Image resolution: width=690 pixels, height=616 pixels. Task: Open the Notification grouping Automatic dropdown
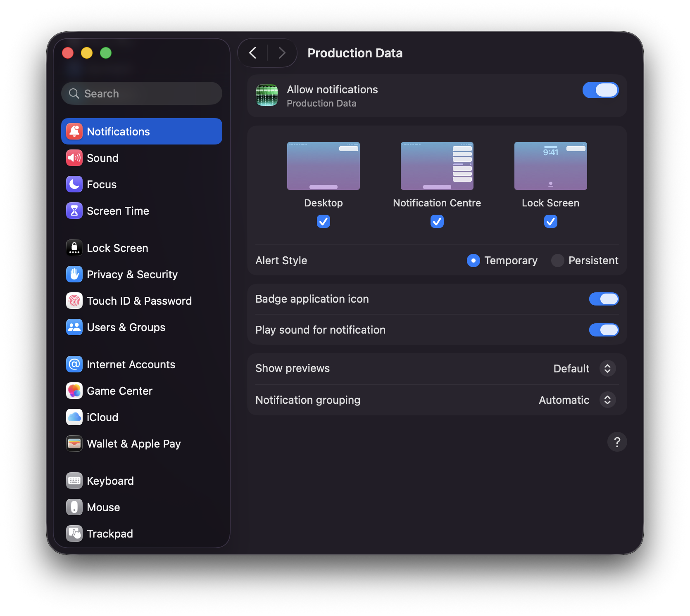[x=607, y=400]
